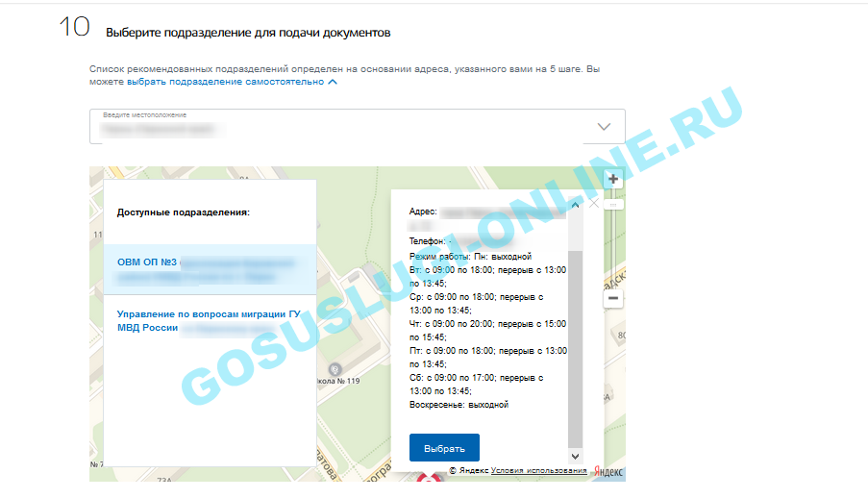Click heading Выберите подразделение для подачи документов
Image resolution: width=868 pixels, height=499 pixels.
(248, 33)
